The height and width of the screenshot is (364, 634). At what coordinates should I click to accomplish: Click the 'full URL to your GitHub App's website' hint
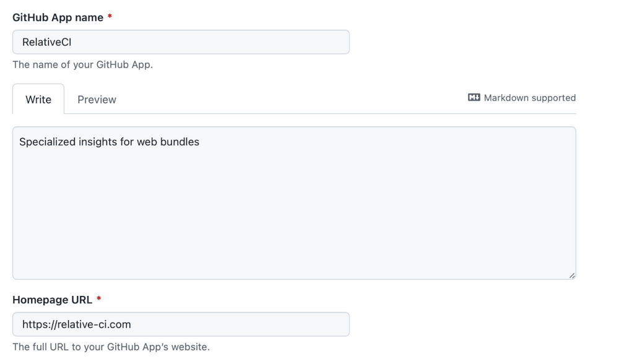click(111, 347)
